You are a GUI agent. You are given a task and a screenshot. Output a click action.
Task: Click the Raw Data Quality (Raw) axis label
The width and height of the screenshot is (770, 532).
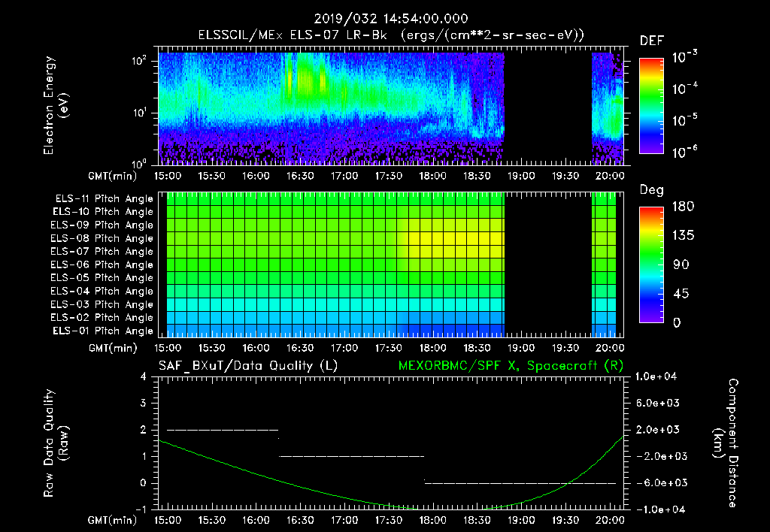coord(56,443)
